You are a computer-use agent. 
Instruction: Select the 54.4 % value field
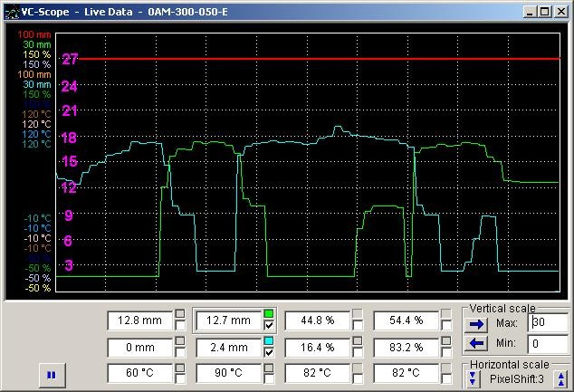[x=406, y=320]
